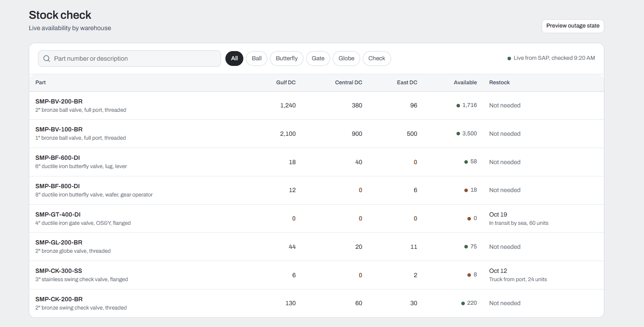Click the green dot next to 75 available
Viewport: 644px width, 327px height.
click(x=466, y=247)
